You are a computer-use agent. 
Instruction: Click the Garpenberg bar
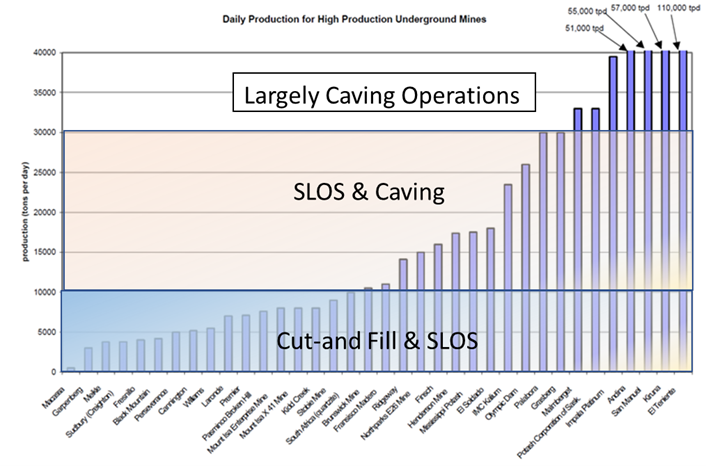coord(88,360)
